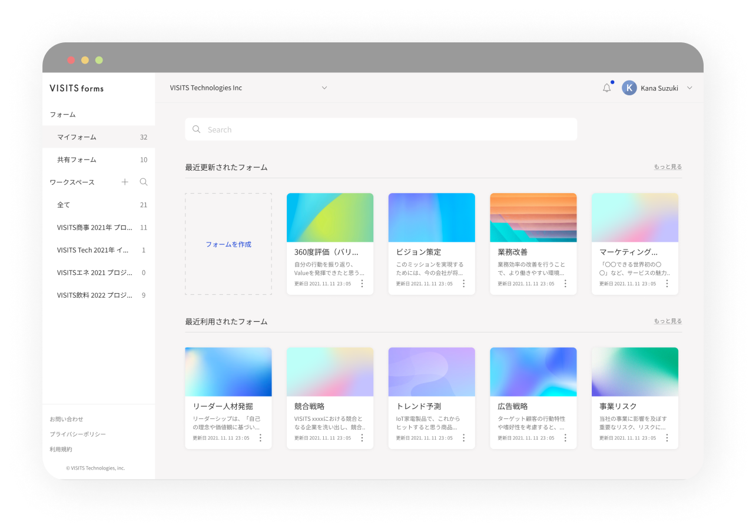
Task: Click the magnifier icon inside the search bar
Action: 197,129
